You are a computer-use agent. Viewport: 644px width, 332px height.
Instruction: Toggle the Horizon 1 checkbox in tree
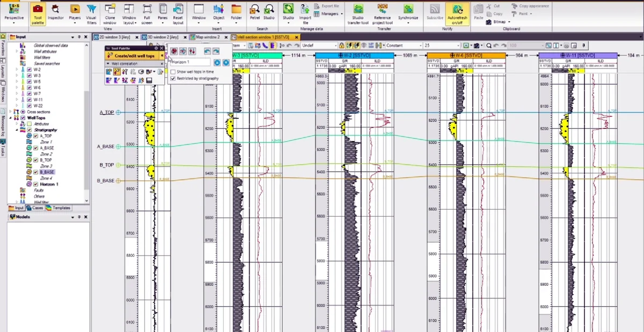tap(36, 184)
